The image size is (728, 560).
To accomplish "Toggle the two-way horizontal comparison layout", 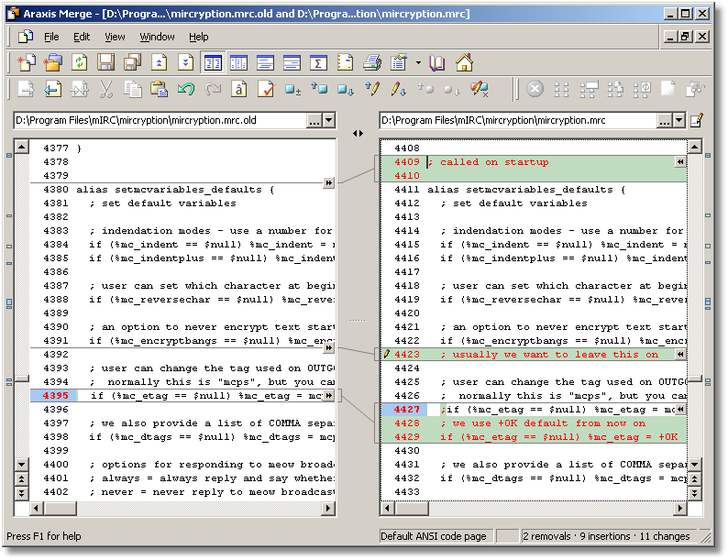I will tap(265, 62).
